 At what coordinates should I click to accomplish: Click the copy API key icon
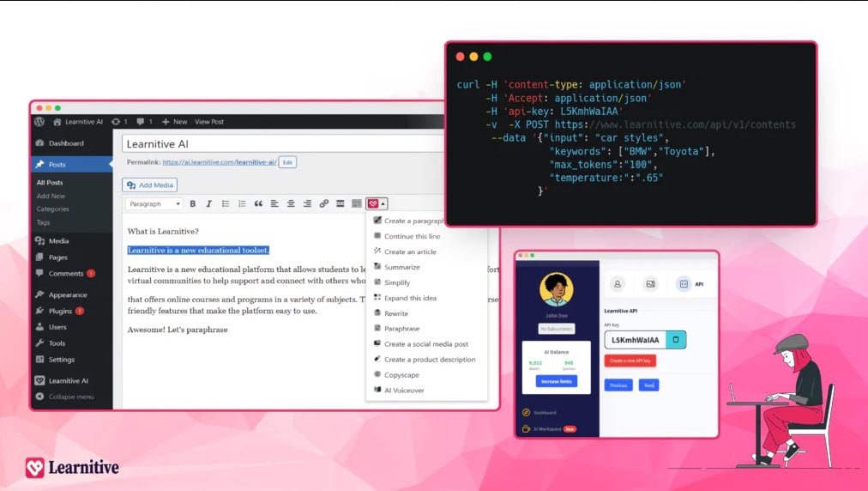[675, 340]
